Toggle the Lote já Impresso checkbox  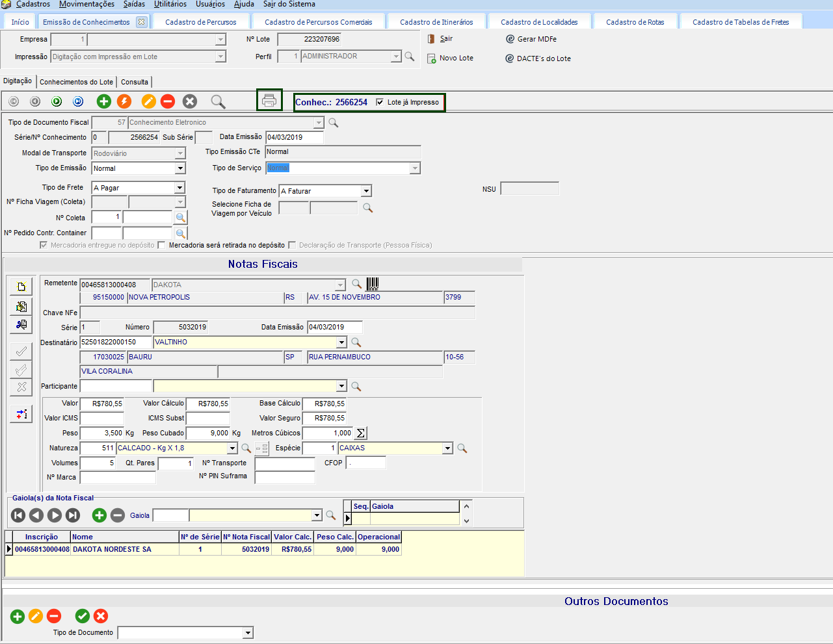[x=380, y=102]
